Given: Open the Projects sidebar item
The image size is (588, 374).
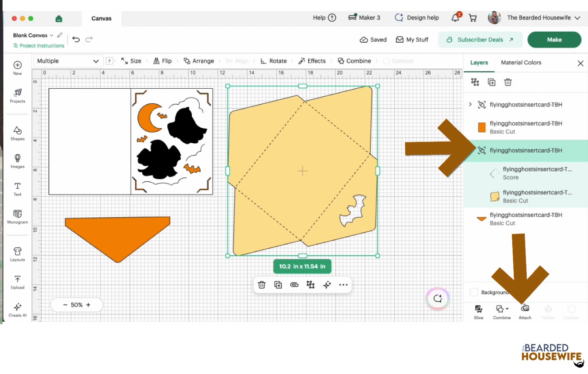Looking at the screenshot, I should [x=17, y=95].
